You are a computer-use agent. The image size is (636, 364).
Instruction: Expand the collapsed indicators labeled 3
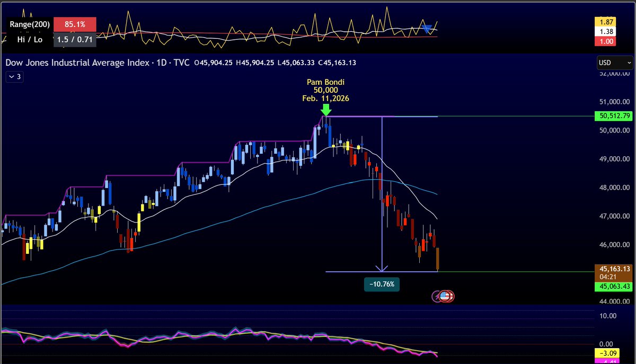point(14,77)
